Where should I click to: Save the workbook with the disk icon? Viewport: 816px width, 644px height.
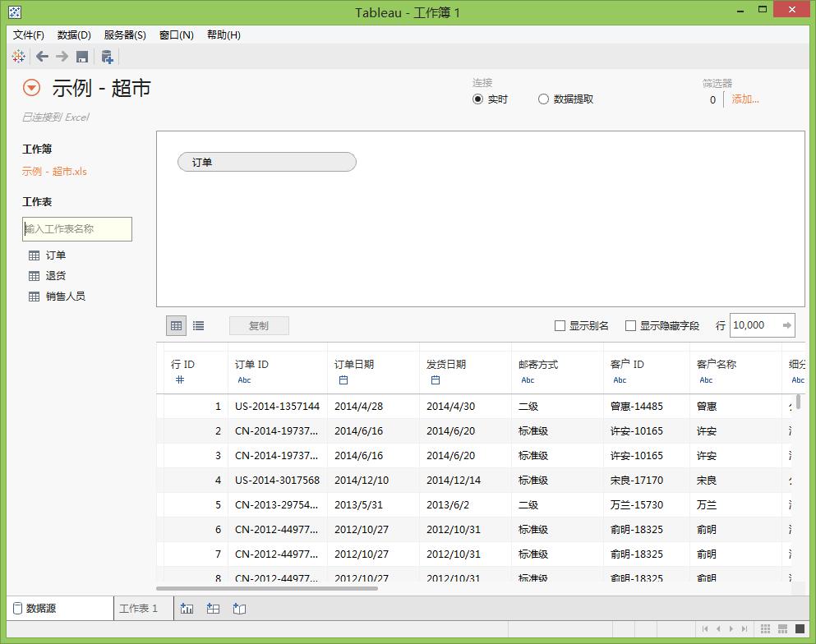[82, 57]
